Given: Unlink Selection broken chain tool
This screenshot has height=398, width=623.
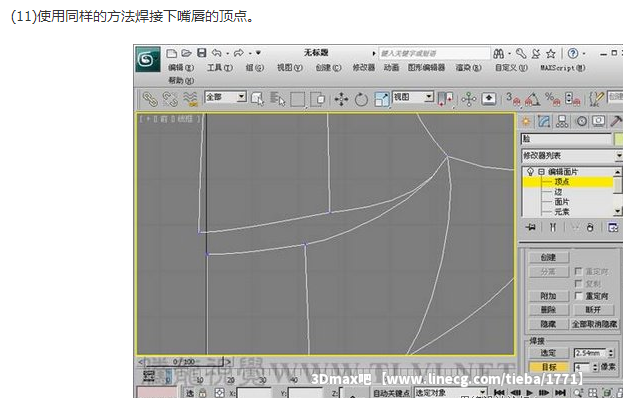Looking at the screenshot, I should tap(170, 99).
